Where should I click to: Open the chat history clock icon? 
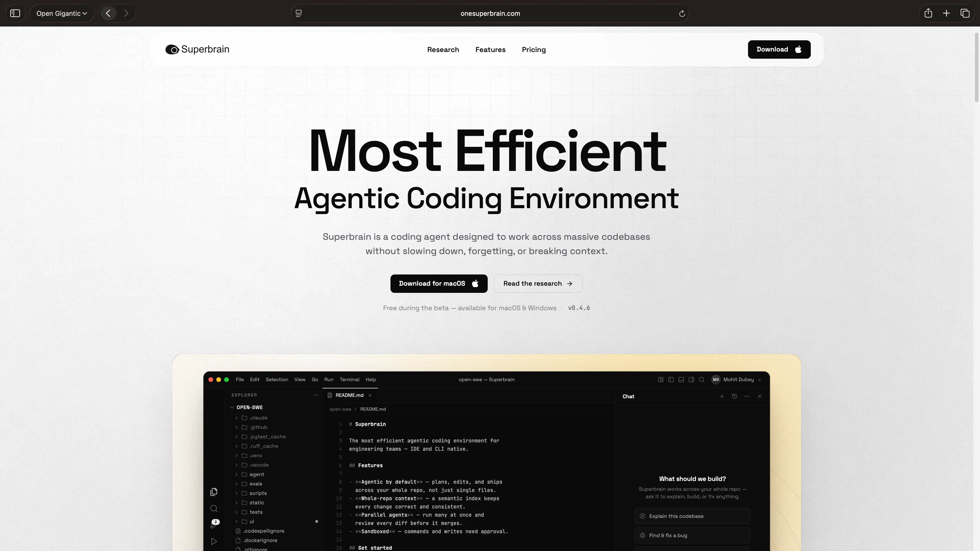pos(734,396)
